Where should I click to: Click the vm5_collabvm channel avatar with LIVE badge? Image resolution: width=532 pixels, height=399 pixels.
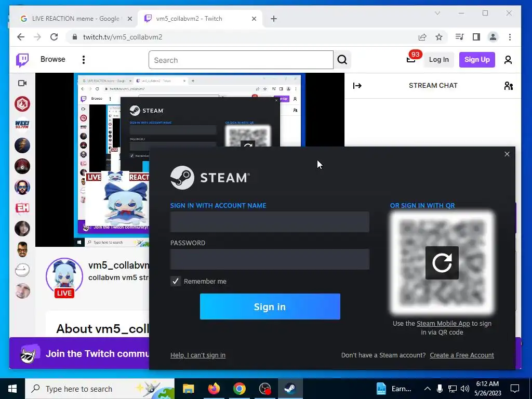tap(64, 278)
